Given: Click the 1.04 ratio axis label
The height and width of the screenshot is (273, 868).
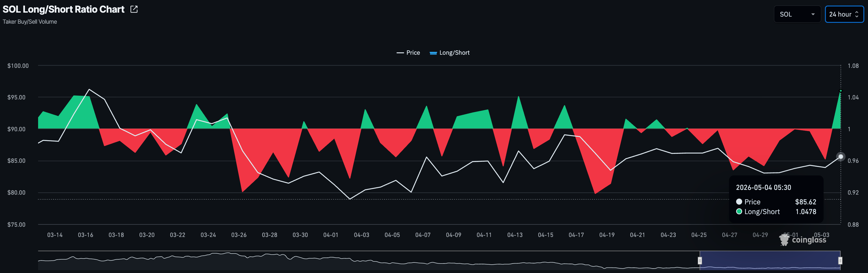Looking at the screenshot, I should [x=853, y=97].
